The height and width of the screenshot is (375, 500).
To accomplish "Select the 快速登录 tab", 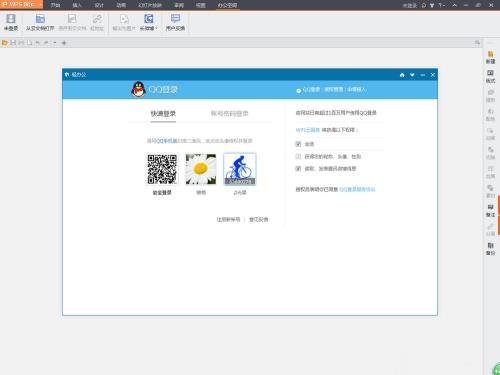I will [163, 114].
